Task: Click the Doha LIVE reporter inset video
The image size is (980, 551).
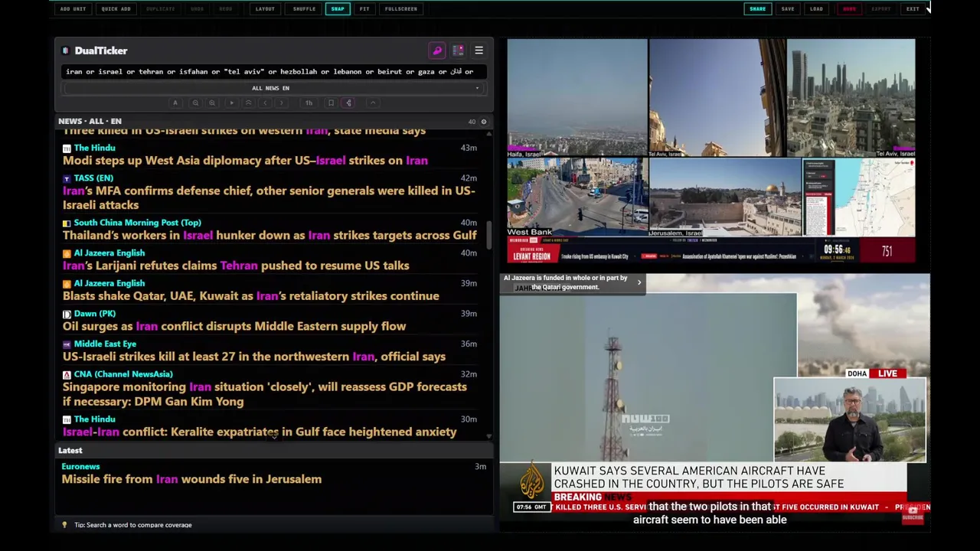Action: 850,420
